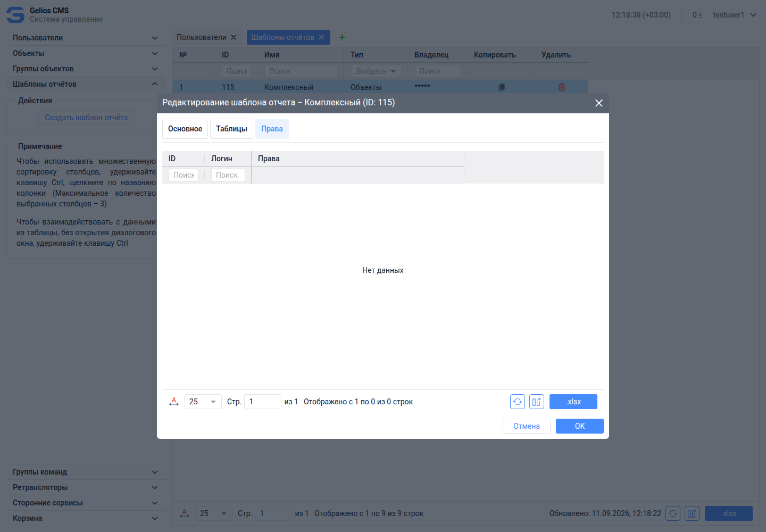This screenshot has height=532, width=766.
Task: Close the Шаблоны отчётов tab
Action: click(x=321, y=37)
